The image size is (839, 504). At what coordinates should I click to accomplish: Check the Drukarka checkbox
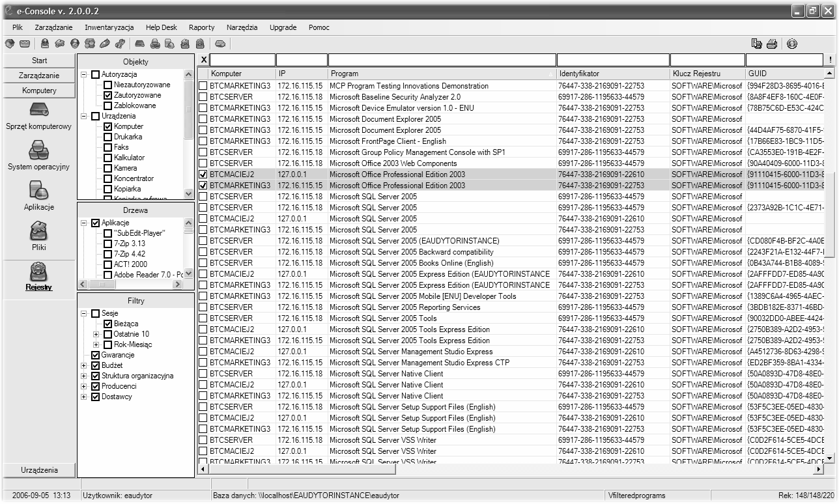point(108,137)
